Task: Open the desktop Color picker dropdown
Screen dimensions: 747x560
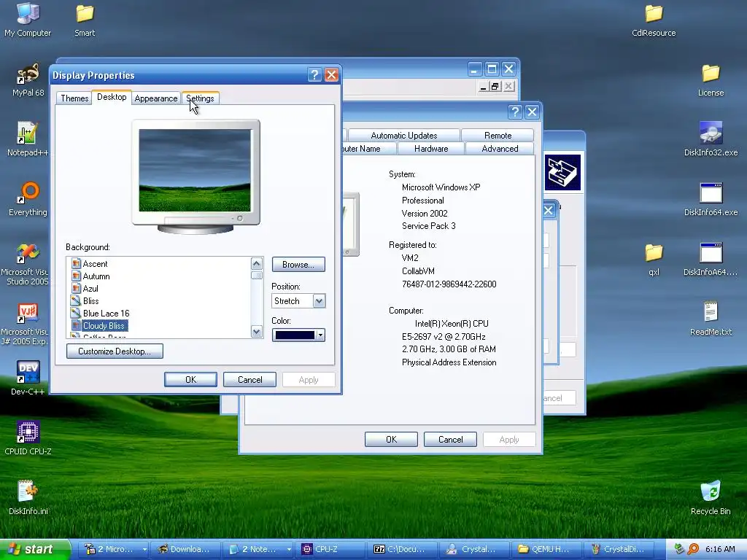Action: (x=298, y=335)
